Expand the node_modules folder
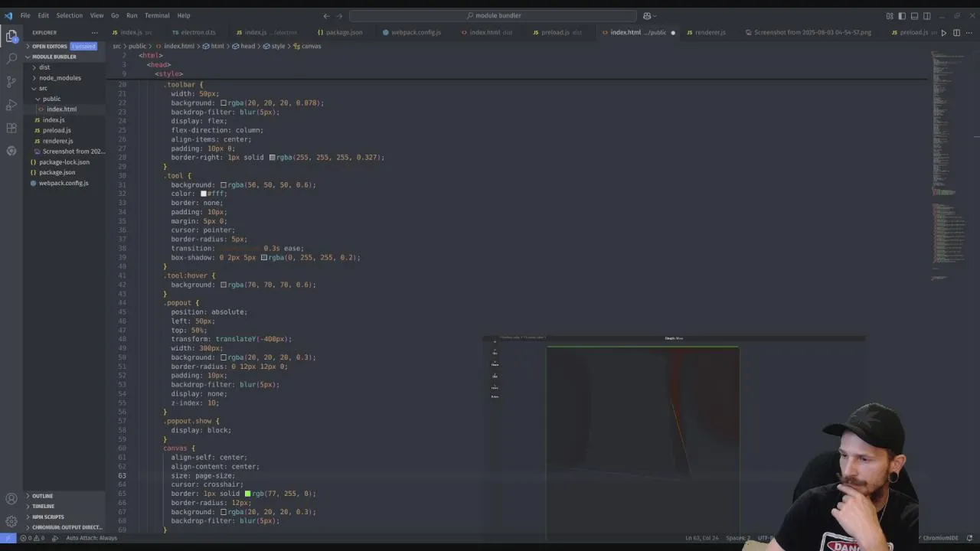Viewport: 980px width, 551px height. 60,77
